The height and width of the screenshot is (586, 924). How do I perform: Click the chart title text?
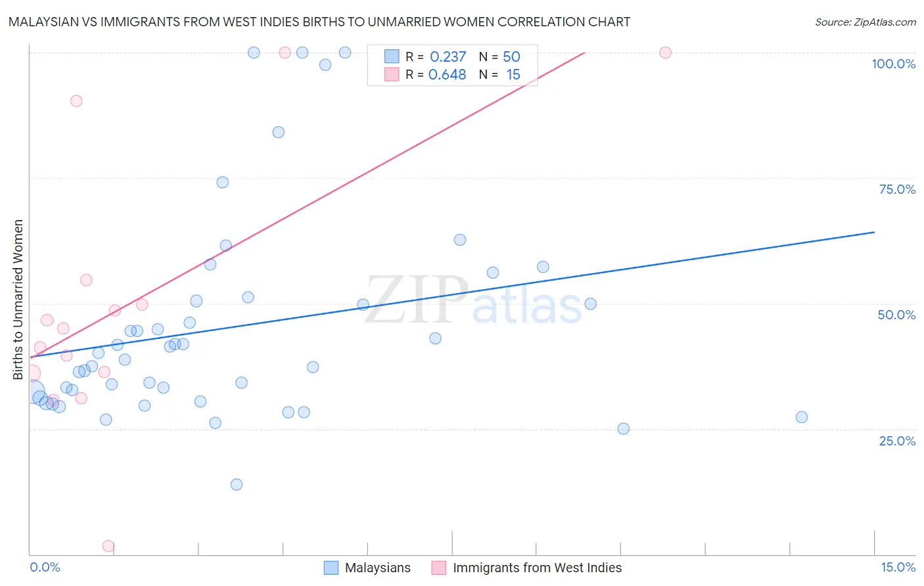pyautogui.click(x=319, y=22)
